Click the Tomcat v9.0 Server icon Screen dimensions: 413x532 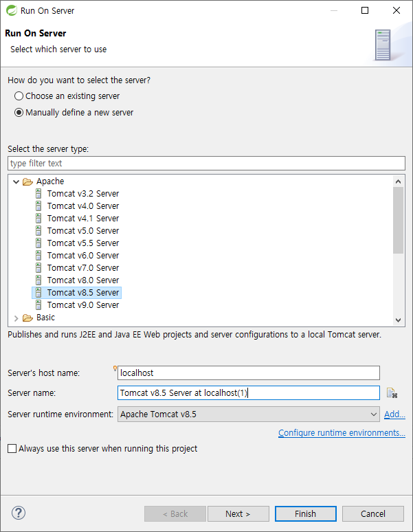[x=38, y=305]
